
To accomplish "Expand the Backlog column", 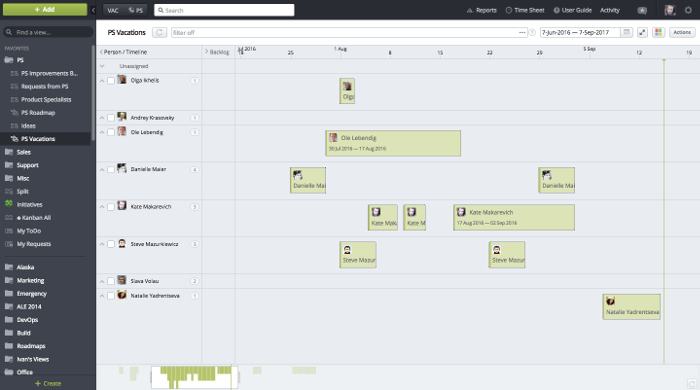I will [x=217, y=52].
